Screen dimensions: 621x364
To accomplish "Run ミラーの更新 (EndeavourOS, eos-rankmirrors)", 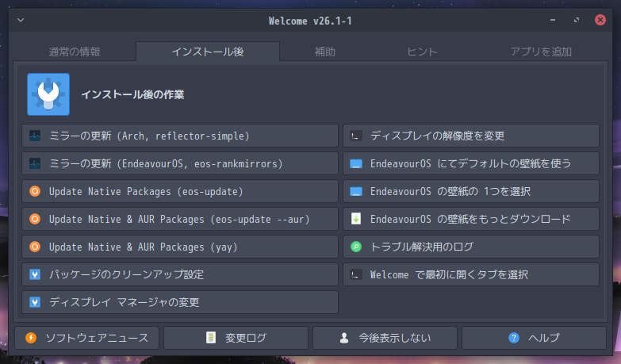I will coord(180,163).
